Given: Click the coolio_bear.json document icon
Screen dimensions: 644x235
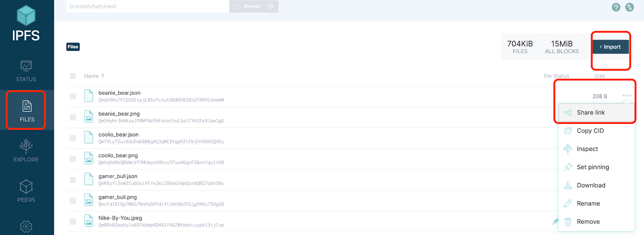Looking at the screenshot, I should (89, 138).
